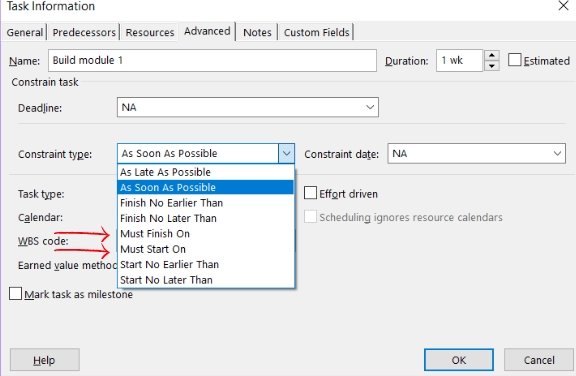Enable the Estimated checkbox
Image resolution: width=576 pixels, height=376 pixels.
[514, 60]
